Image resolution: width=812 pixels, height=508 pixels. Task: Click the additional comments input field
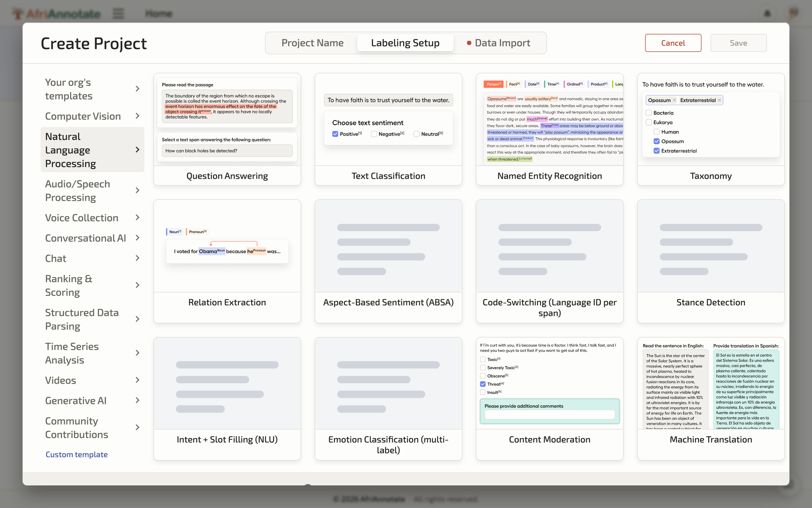(x=550, y=415)
